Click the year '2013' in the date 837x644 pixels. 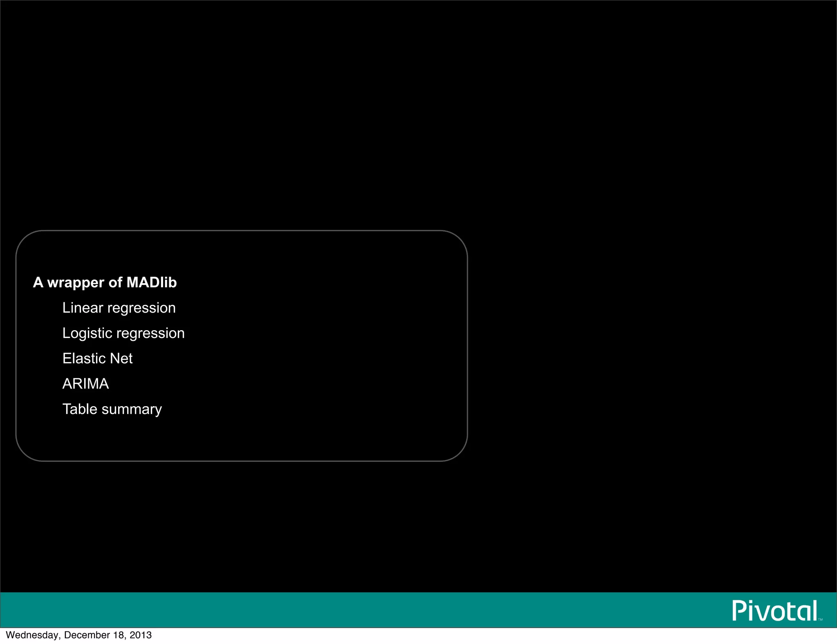click(x=140, y=635)
